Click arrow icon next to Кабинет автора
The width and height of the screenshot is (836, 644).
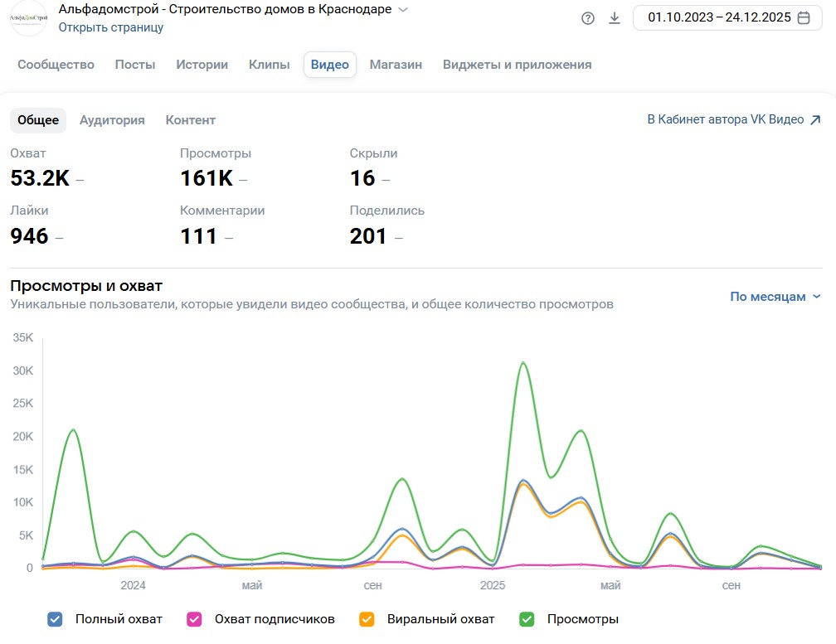point(815,120)
